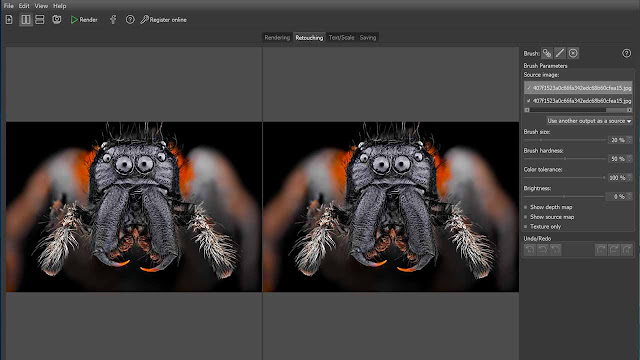Screen dimensions: 640x360
Task: Click the Brush size spinner arrows
Action: (629, 140)
